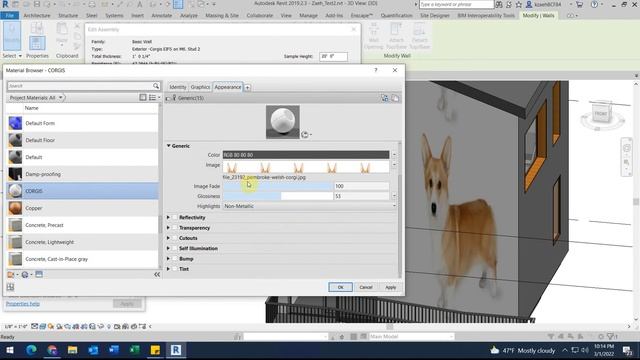Click the replace asset icon
640x360 pixels.
point(384,98)
